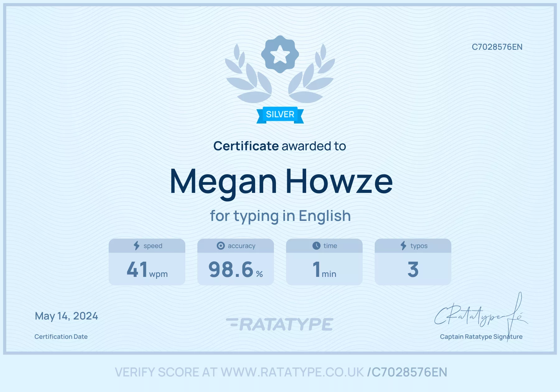Click the Captain Ratatype handwritten signature
This screenshot has height=392, width=560.
(x=481, y=317)
